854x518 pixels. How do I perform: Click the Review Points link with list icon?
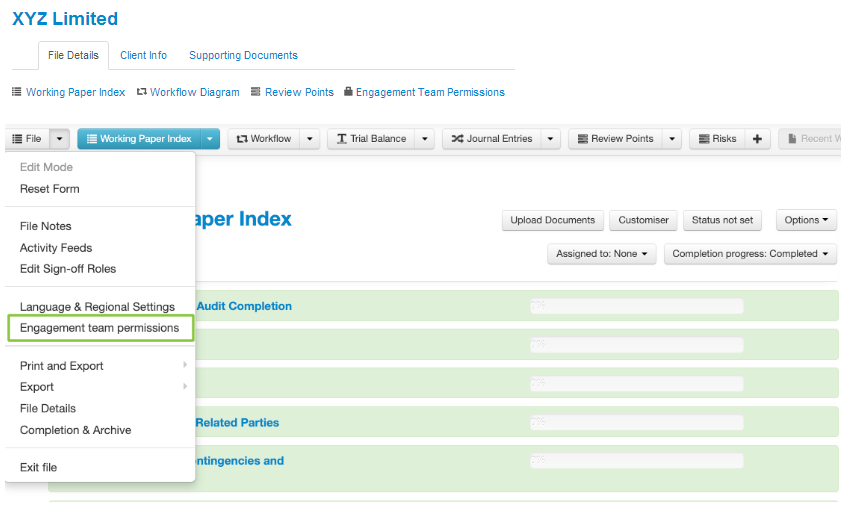pyautogui.click(x=291, y=92)
